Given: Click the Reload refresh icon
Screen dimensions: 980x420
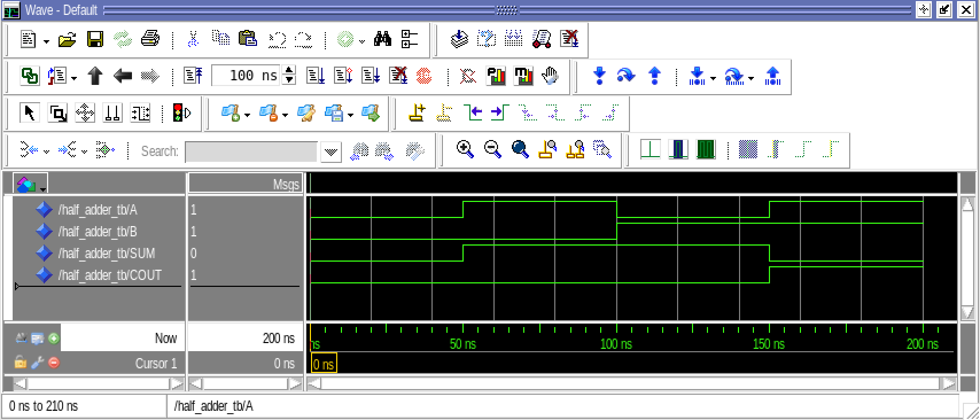Looking at the screenshot, I should [x=122, y=40].
